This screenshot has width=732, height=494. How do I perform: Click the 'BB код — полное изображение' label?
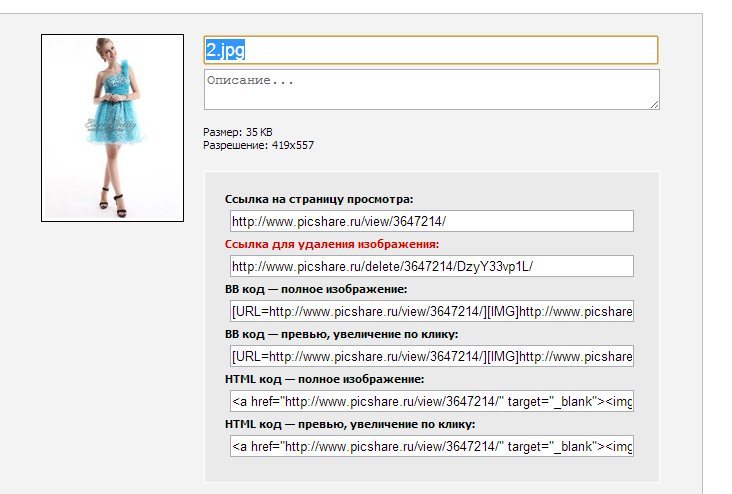pos(316,289)
